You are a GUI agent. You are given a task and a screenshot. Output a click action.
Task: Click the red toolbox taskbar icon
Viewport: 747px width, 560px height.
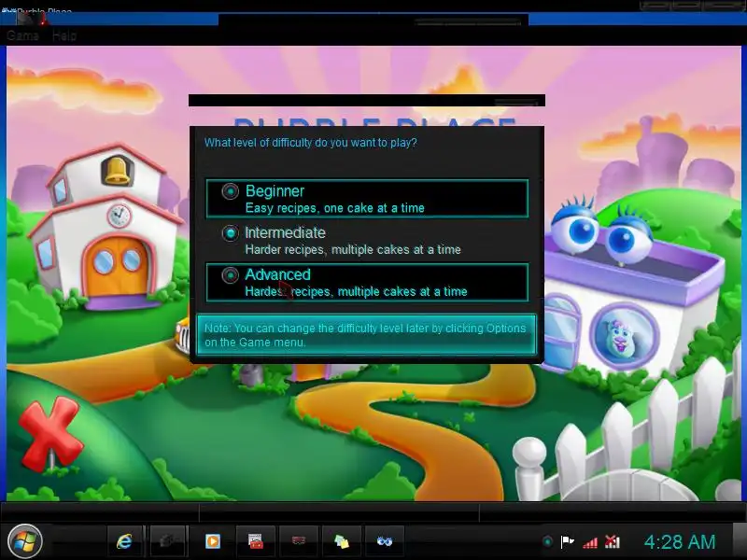pos(256,541)
